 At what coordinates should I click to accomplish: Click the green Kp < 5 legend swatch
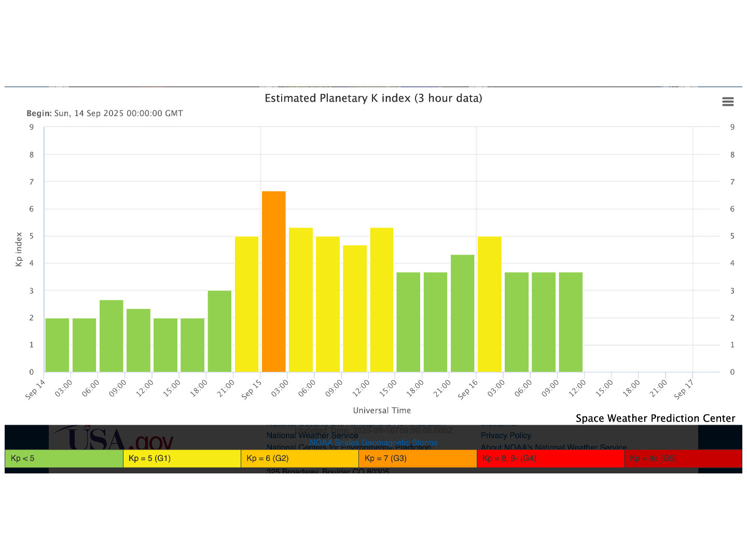click(x=64, y=458)
